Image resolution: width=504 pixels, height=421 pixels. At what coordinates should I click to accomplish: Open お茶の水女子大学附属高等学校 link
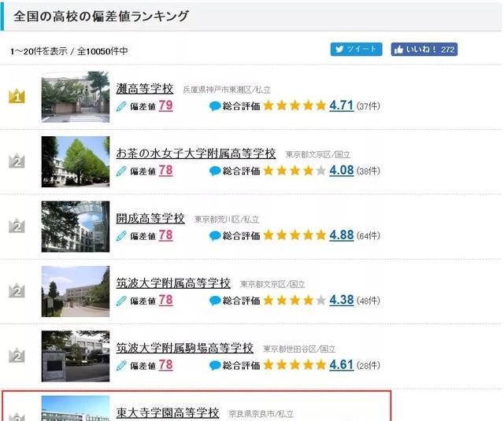(196, 153)
